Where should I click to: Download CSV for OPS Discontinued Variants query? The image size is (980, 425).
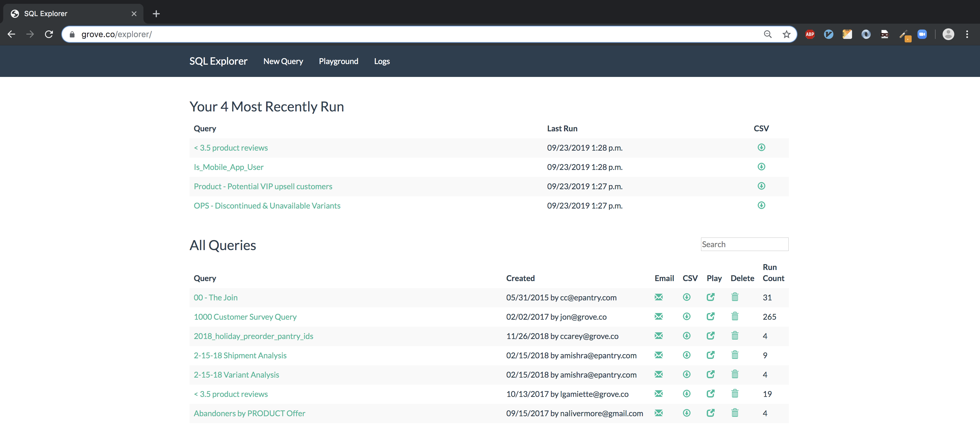tap(761, 205)
